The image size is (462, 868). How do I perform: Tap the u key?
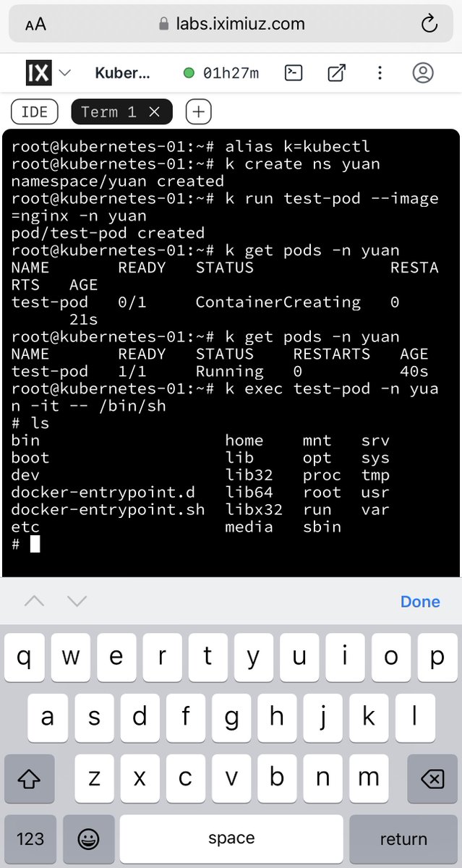click(x=300, y=656)
